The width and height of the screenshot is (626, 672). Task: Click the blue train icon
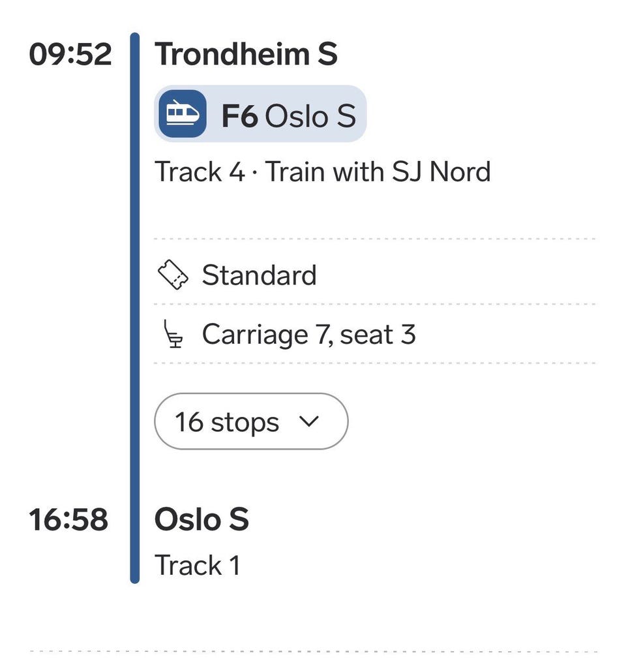pos(182,114)
